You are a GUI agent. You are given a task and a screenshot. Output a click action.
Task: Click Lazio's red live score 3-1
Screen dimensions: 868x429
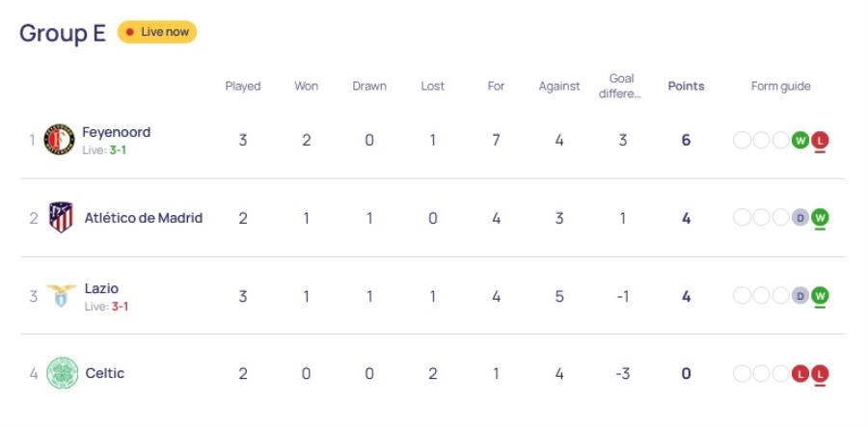(120, 307)
